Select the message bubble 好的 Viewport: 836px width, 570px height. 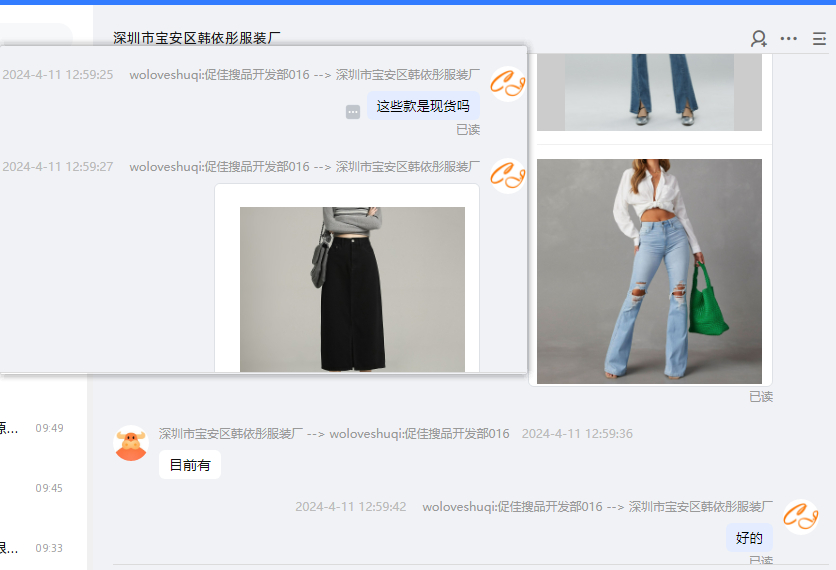coord(749,538)
